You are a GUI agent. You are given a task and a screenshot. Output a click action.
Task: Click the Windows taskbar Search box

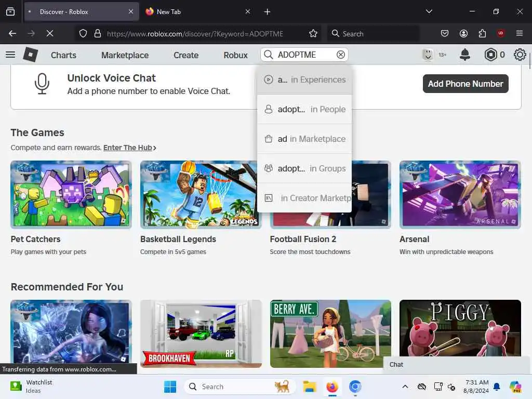(240, 387)
